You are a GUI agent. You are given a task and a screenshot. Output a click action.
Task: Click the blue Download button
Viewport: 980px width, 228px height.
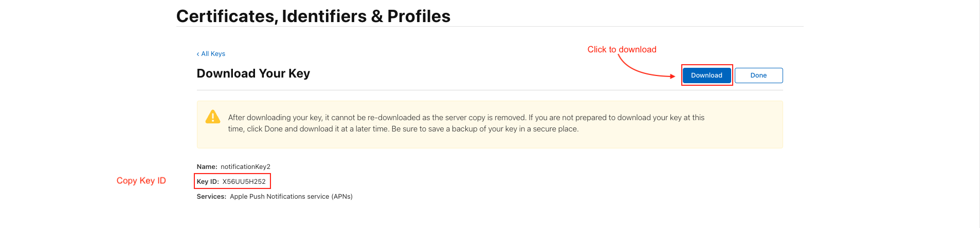(x=706, y=75)
